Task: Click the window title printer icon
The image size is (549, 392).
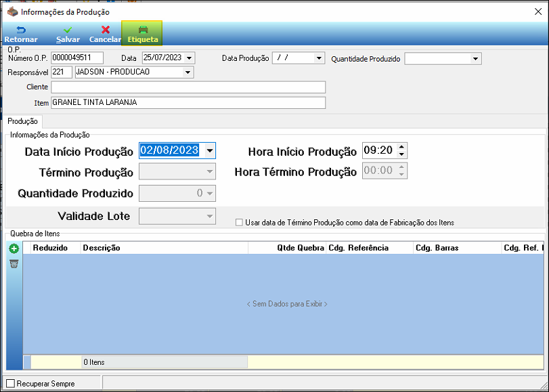Action: 13,12
